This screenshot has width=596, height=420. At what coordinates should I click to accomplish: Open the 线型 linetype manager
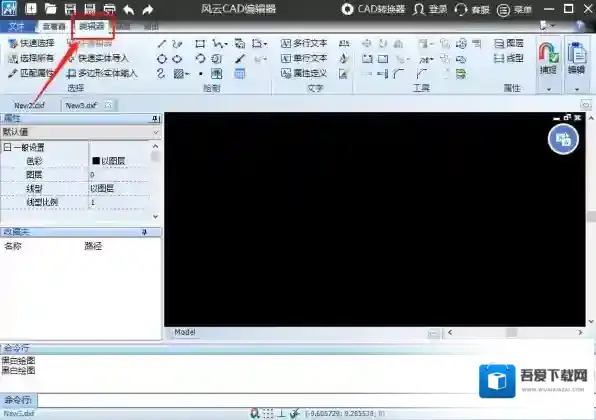pyautogui.click(x=509, y=58)
